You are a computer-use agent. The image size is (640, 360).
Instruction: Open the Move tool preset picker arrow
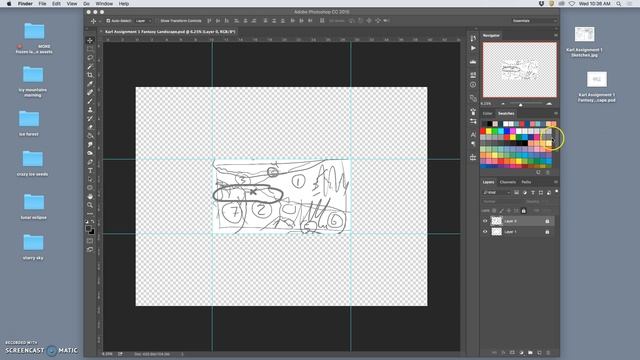100,21
